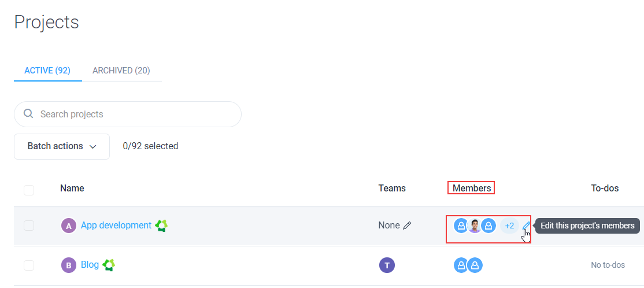
Task: Toggle the select-all checkbox in header row
Action: [29, 190]
